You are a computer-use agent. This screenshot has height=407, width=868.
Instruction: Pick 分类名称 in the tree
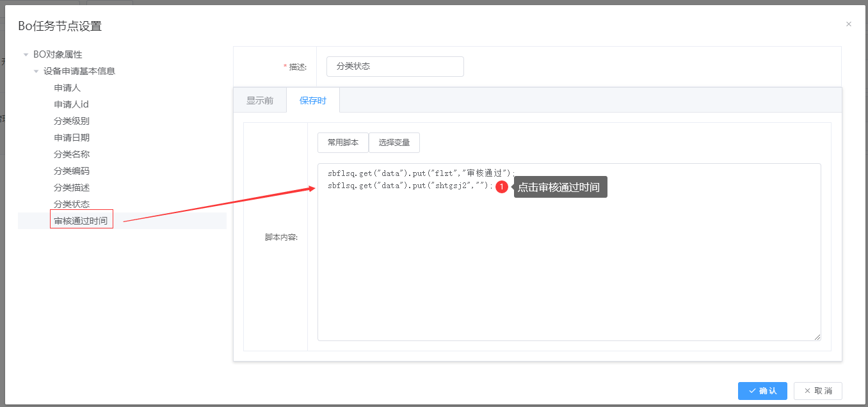(72, 154)
